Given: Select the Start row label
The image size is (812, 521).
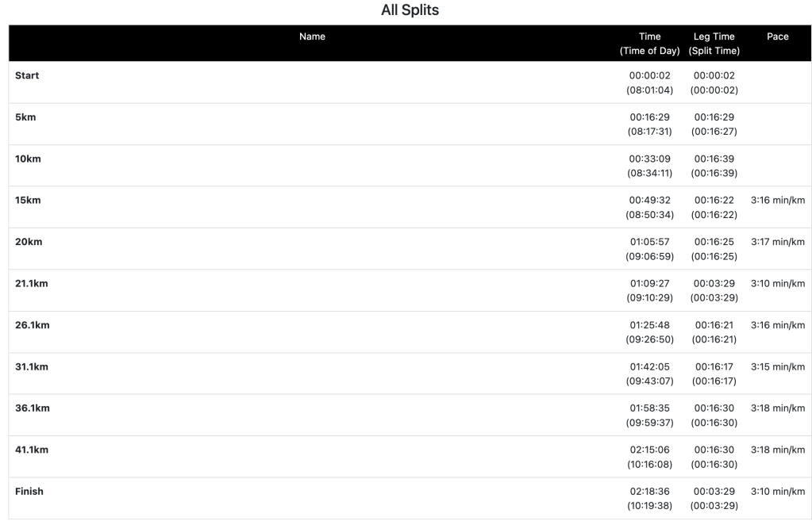Looking at the screenshot, I should click(27, 75).
